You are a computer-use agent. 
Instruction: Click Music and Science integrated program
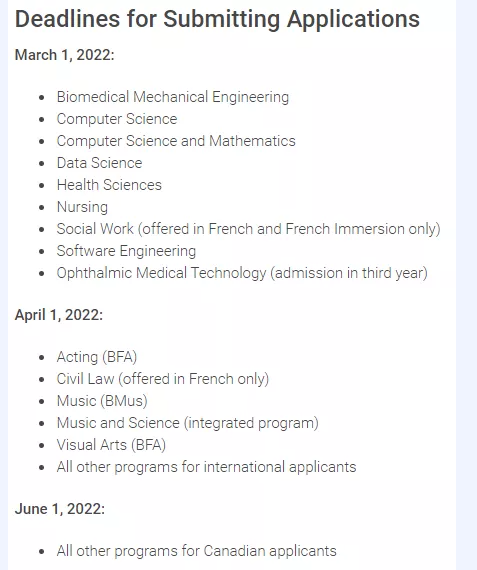[188, 423]
